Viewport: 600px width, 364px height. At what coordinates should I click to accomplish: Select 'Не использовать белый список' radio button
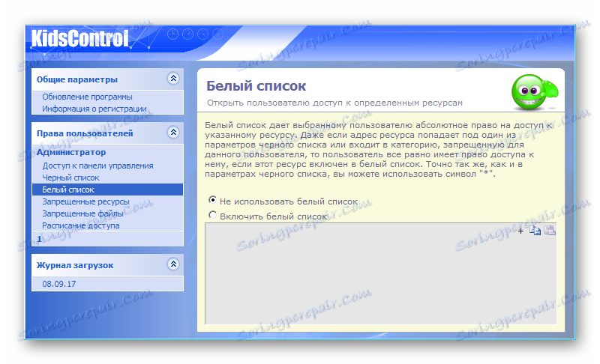212,200
